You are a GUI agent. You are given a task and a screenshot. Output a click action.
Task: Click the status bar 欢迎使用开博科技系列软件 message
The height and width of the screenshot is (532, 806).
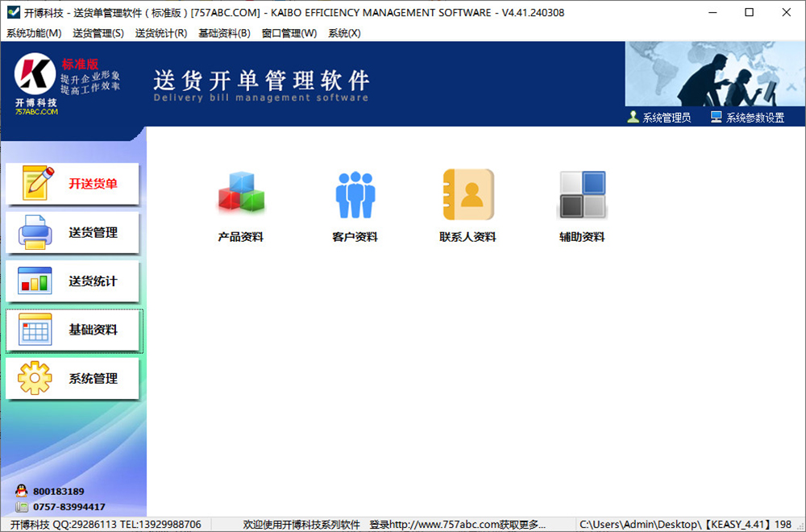point(301,524)
